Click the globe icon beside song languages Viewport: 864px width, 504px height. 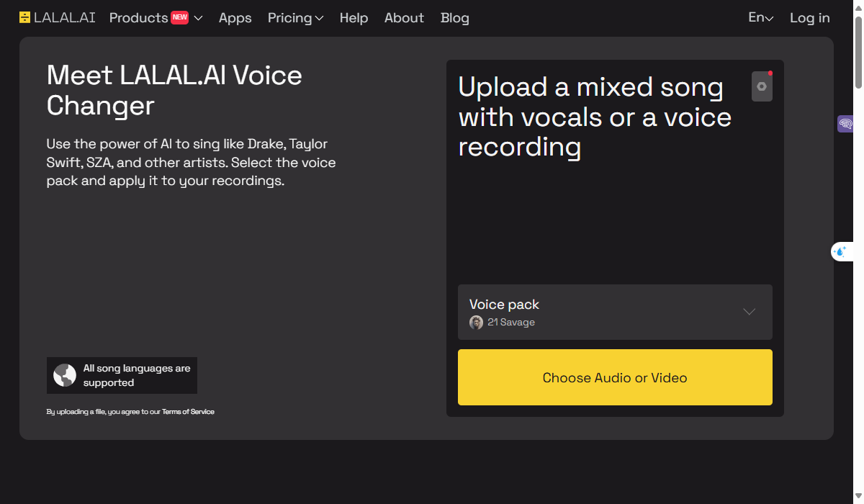tap(65, 375)
